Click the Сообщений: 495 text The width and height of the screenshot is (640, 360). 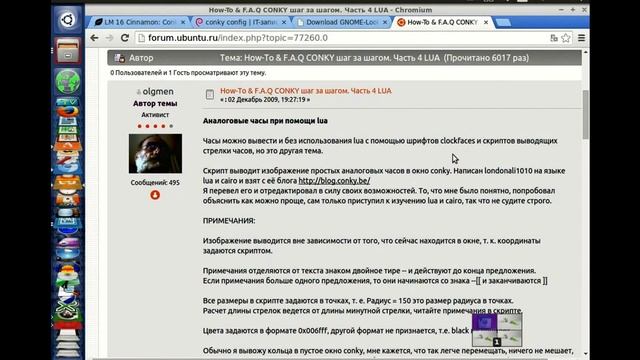point(155,183)
